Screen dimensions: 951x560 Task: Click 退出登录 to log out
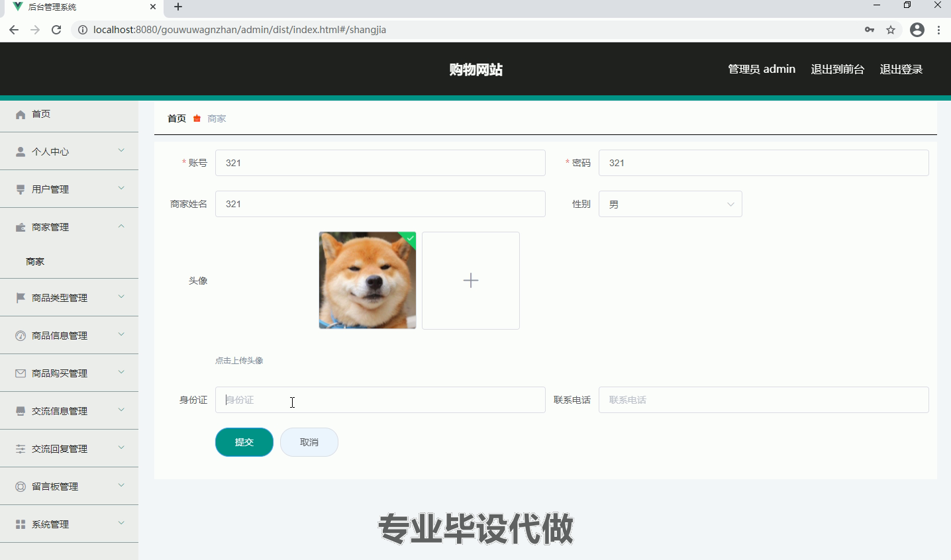(x=901, y=69)
